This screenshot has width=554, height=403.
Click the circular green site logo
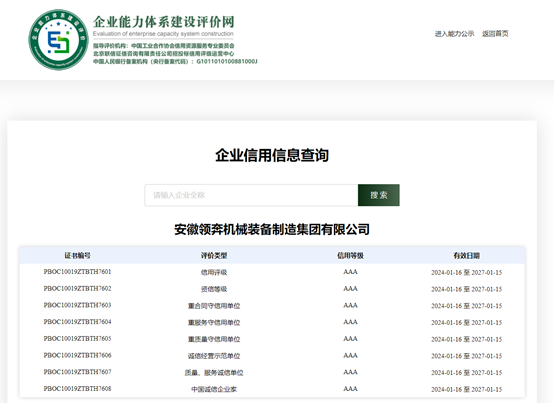(58, 40)
